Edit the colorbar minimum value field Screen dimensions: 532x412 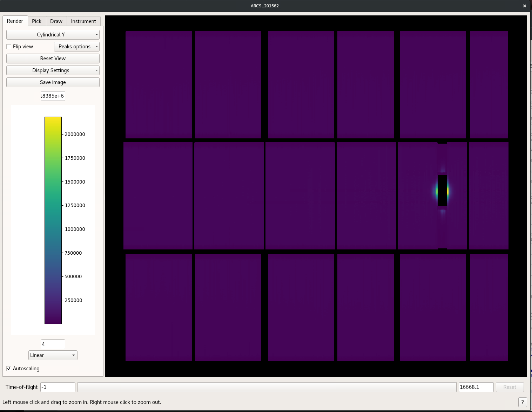click(53, 344)
